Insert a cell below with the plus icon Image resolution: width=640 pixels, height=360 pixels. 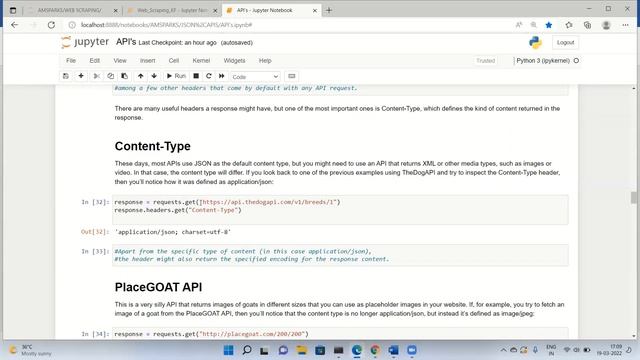81,76
